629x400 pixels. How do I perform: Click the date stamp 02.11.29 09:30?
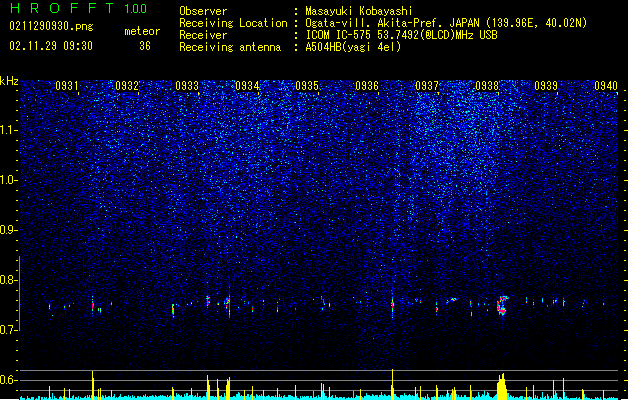(x=51, y=46)
